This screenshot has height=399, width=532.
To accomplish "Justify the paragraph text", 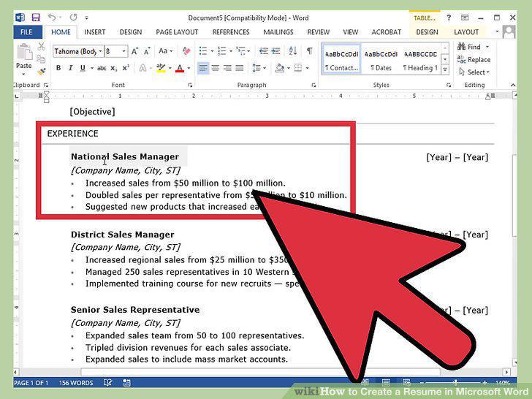I will tap(240, 68).
